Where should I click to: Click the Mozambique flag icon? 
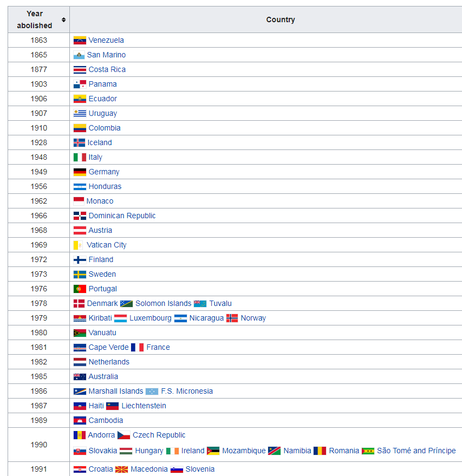pyautogui.click(x=213, y=451)
